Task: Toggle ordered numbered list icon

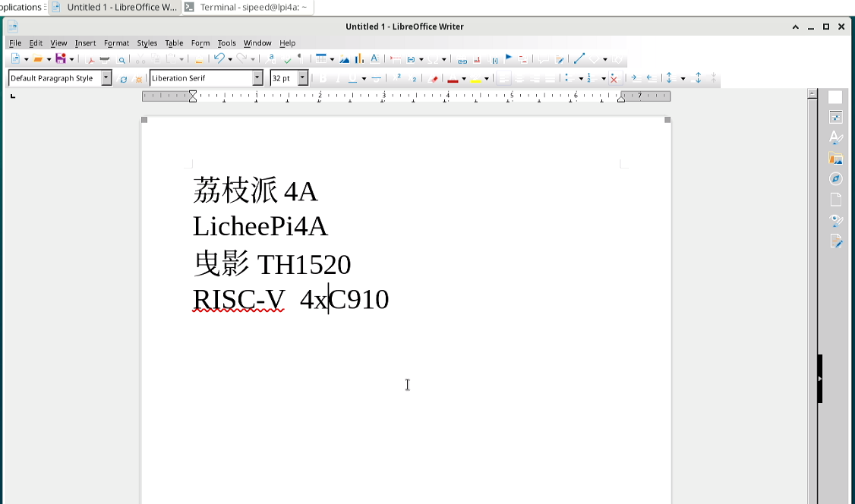Action: [x=592, y=78]
